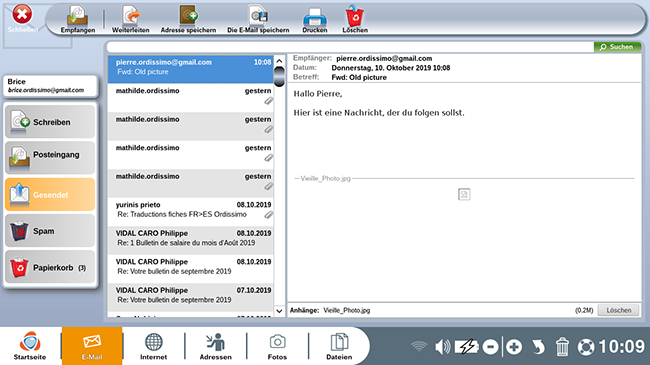Open the Gesendet folder
650x365 pixels.
[50, 195]
